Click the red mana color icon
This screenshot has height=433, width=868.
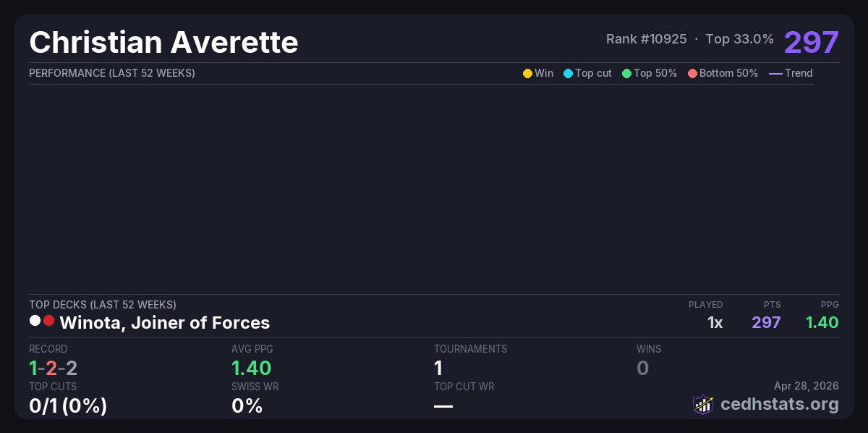point(49,321)
